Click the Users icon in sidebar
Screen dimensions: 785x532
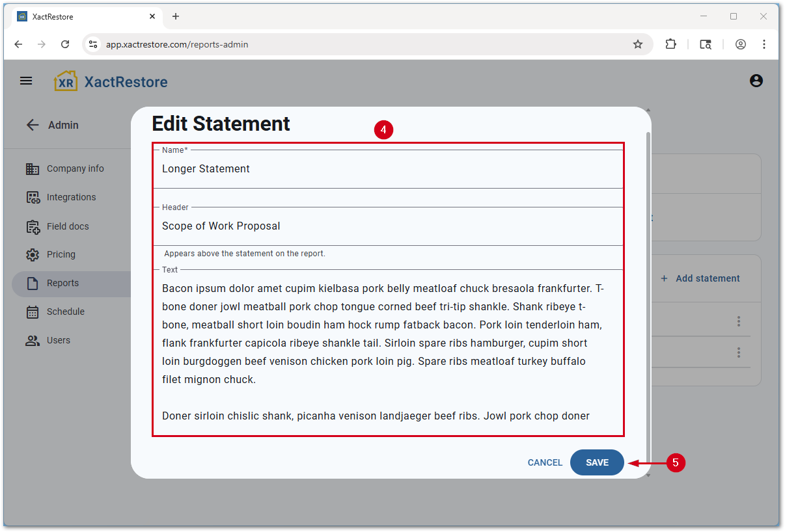[33, 340]
